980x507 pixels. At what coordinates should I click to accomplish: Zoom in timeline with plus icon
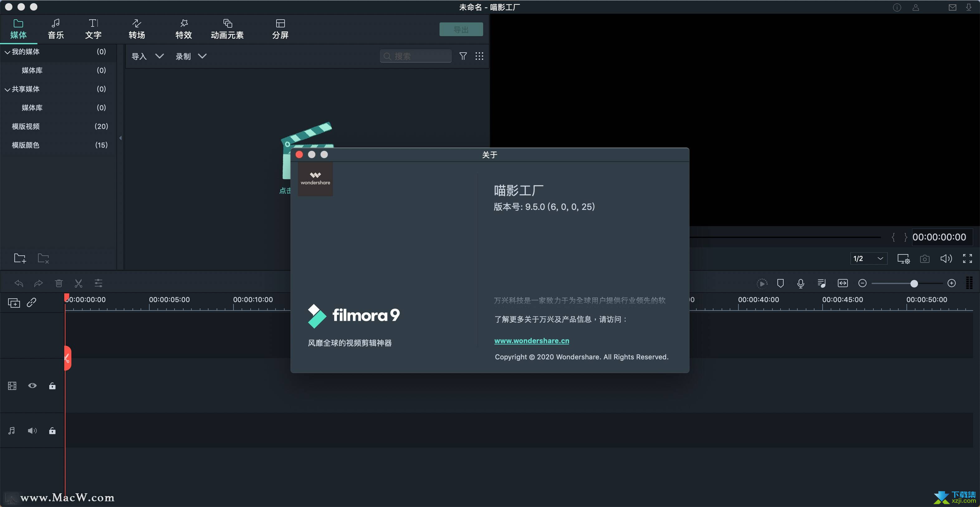(951, 283)
